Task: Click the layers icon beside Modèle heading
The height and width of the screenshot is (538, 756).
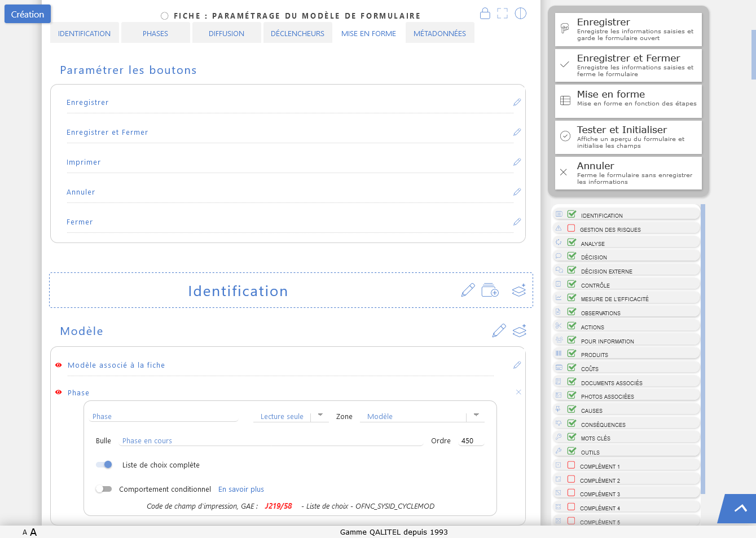Action: pos(519,330)
